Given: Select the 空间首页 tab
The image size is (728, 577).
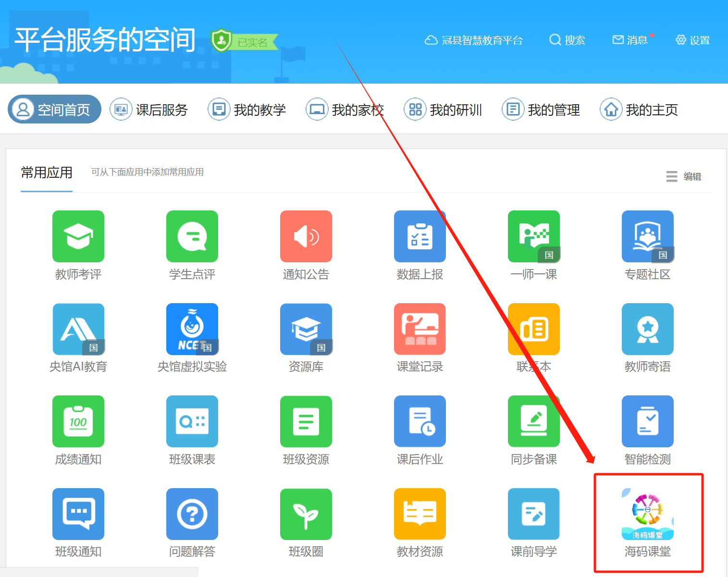Looking at the screenshot, I should (54, 110).
